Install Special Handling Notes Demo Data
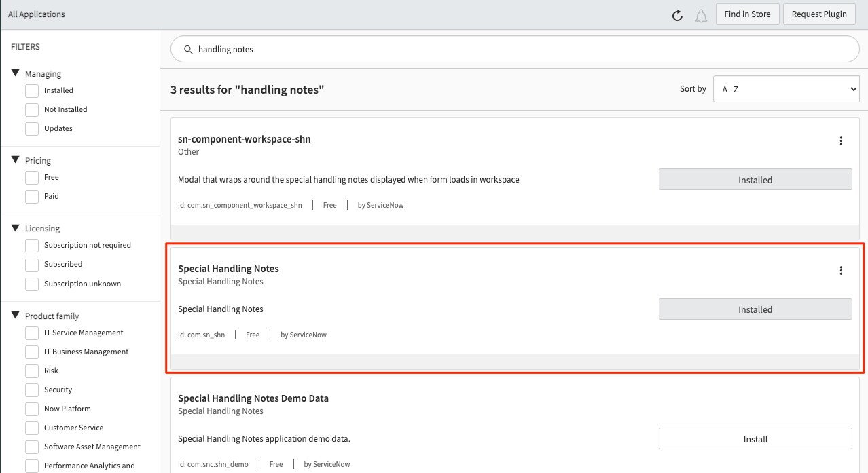 pyautogui.click(x=755, y=438)
